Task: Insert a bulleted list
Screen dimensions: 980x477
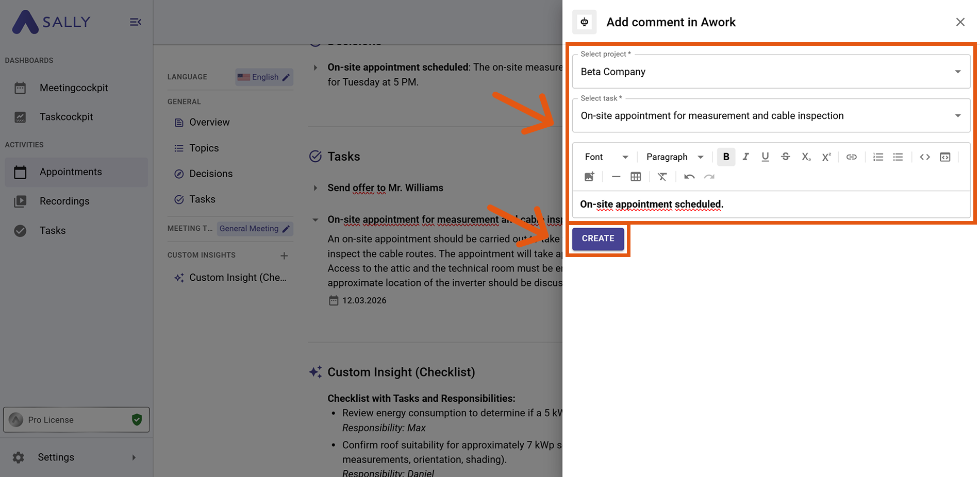Action: tap(898, 157)
